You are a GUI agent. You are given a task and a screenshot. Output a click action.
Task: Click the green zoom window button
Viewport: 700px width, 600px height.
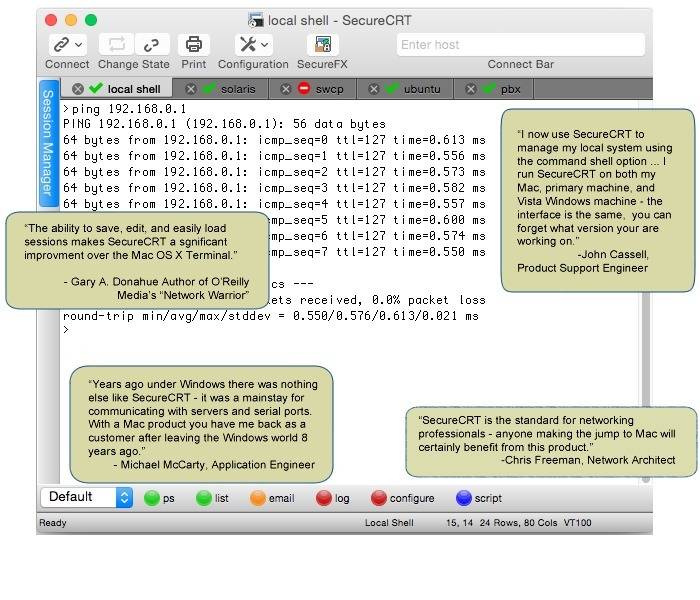[91, 20]
